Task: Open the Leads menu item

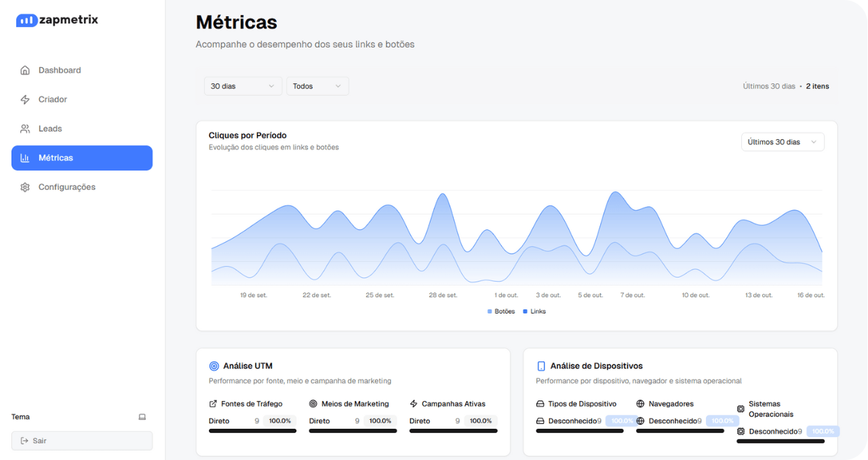Action: [x=50, y=129]
